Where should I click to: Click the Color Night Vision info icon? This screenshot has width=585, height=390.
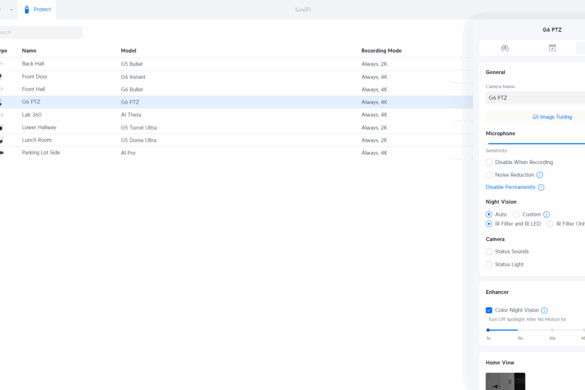pyautogui.click(x=544, y=310)
